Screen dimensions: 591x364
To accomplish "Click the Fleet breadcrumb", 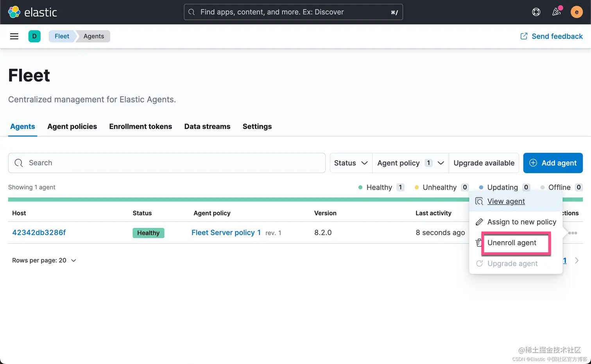I will click(62, 36).
